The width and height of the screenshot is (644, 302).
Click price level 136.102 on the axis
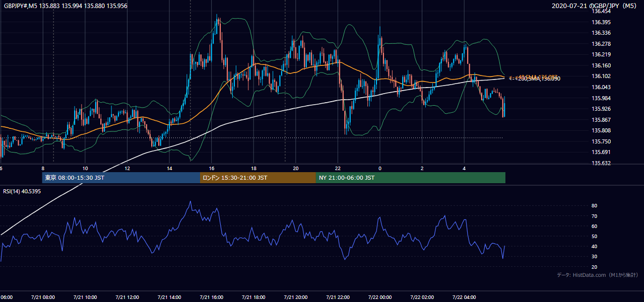(601, 76)
